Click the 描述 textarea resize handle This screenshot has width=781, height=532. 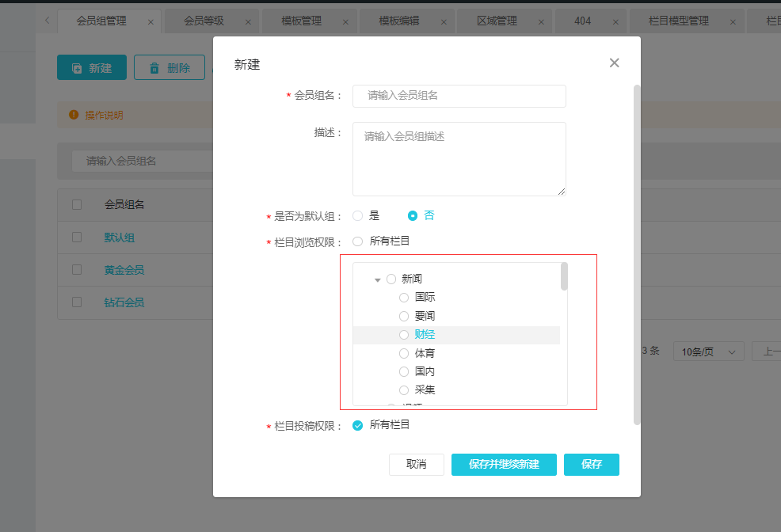[x=562, y=192]
